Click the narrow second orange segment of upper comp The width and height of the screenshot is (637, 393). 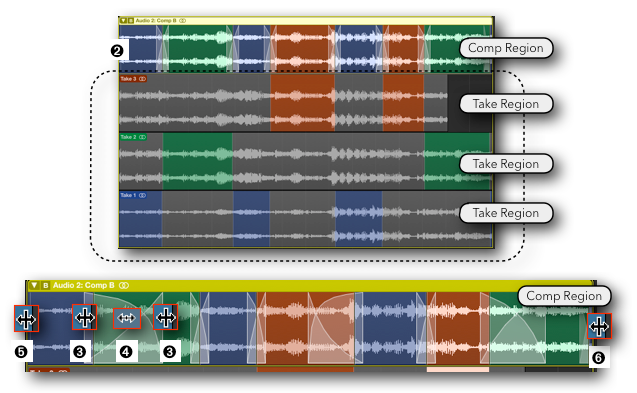click(403, 48)
